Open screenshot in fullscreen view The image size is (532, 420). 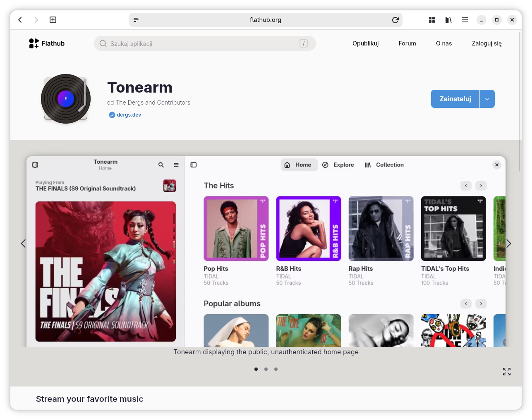(x=506, y=372)
